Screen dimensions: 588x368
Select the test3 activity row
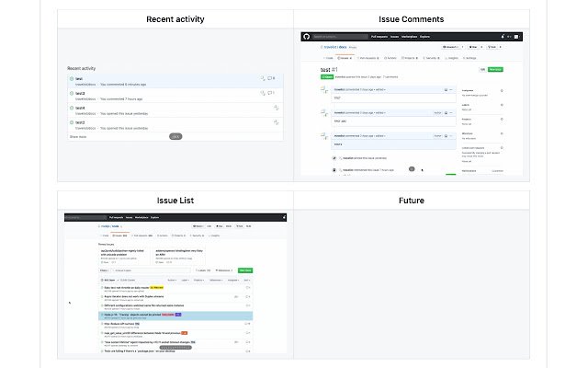[x=175, y=96]
